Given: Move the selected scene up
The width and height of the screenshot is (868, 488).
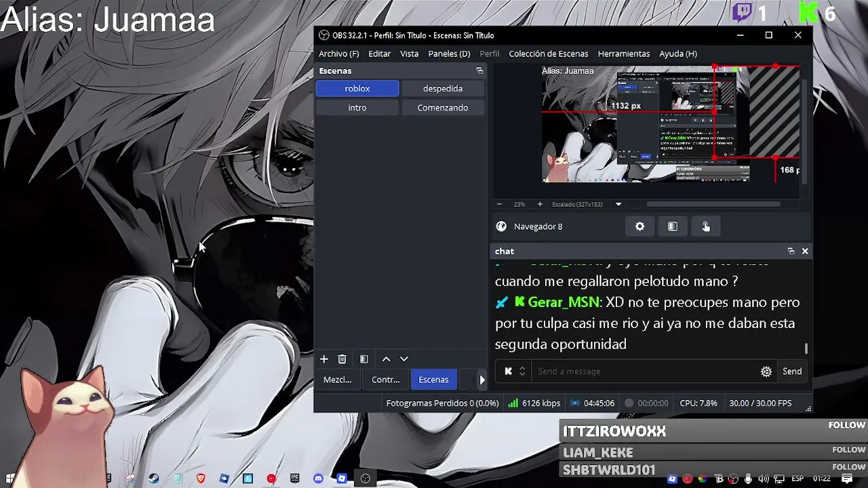Looking at the screenshot, I should point(386,359).
